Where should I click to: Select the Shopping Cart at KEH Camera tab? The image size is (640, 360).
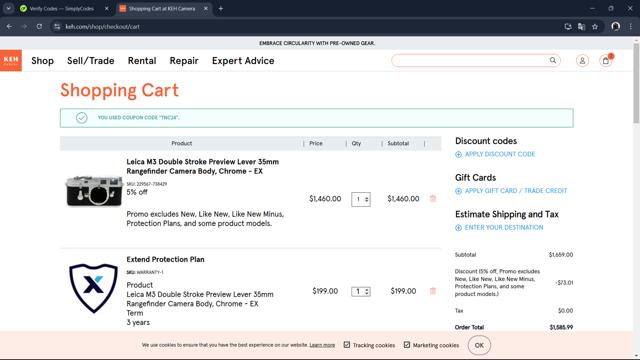(x=163, y=8)
